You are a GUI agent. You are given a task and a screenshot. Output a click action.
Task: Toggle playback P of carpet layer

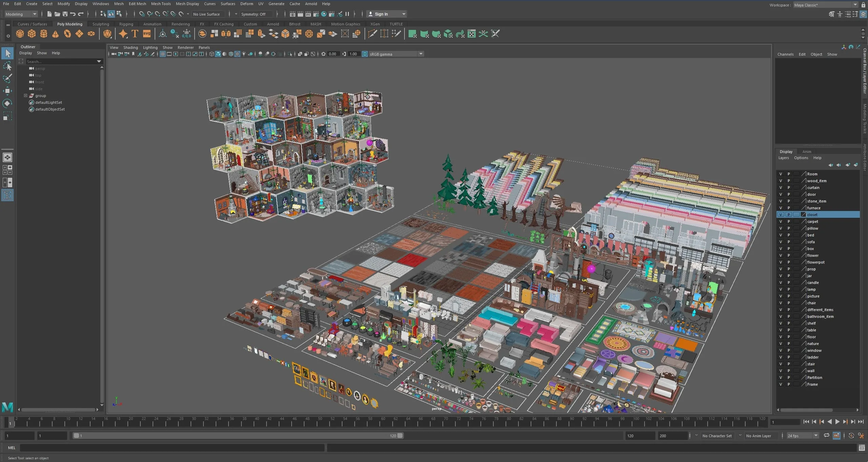789,222
